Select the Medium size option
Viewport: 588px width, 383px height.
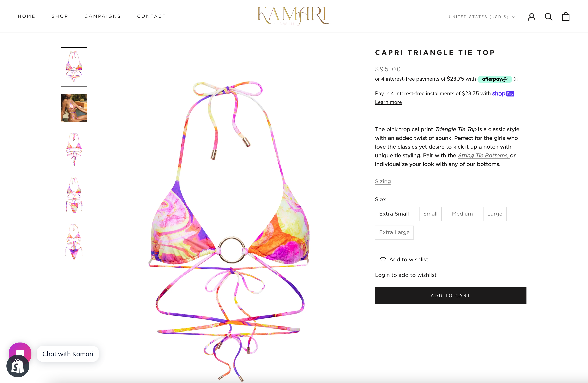462,214
